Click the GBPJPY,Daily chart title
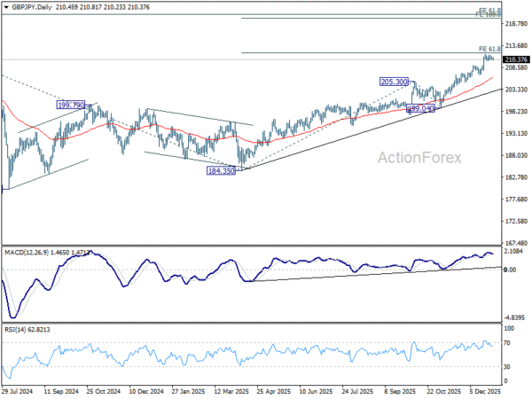Viewport: 532px width, 399px height. 27,7
